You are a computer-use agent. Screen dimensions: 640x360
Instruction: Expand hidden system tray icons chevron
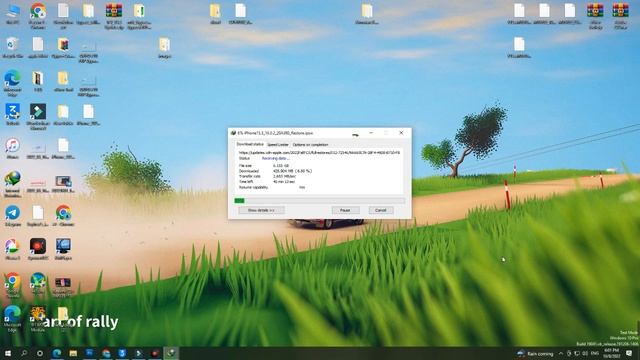coord(561,353)
